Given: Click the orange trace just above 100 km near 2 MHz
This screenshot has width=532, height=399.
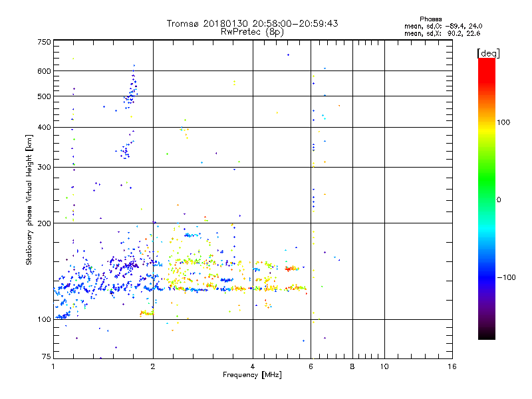Looking at the screenshot, I should 146,313.
